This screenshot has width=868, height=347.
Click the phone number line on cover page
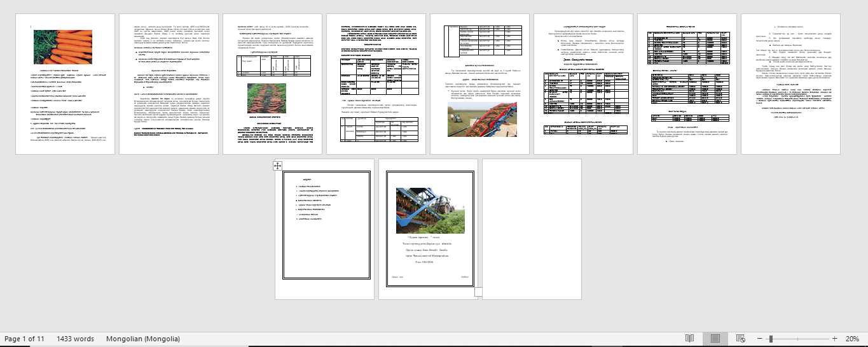(x=428, y=262)
